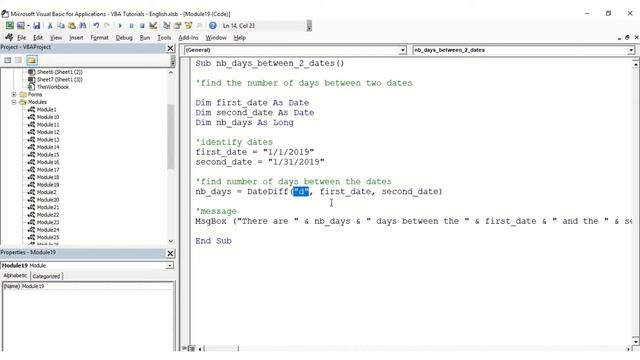Open the View menu
The width and height of the screenshot is (640, 360).
[x=56, y=38]
